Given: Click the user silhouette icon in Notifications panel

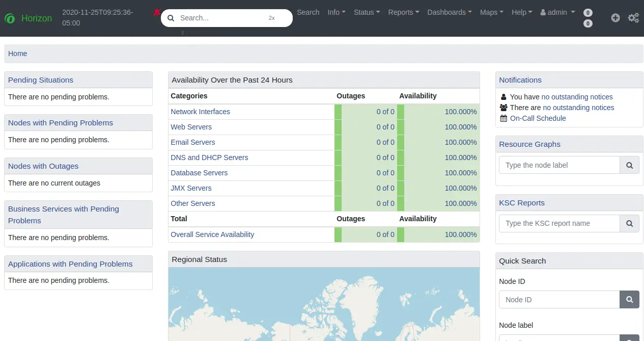Looking at the screenshot, I should point(503,97).
